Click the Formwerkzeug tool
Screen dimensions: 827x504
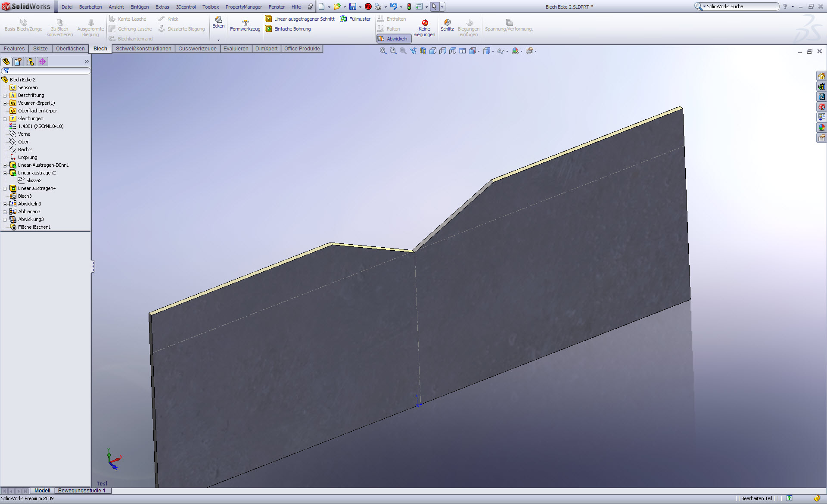tap(245, 25)
